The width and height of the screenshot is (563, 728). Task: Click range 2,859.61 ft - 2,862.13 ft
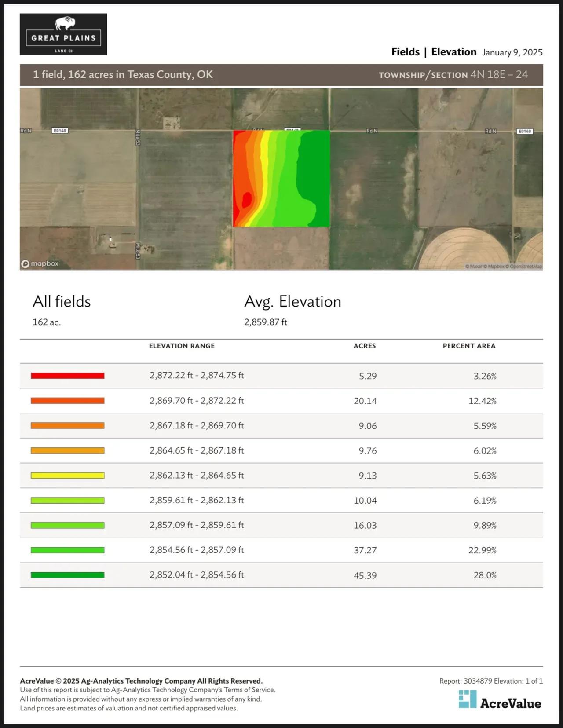[x=197, y=500]
